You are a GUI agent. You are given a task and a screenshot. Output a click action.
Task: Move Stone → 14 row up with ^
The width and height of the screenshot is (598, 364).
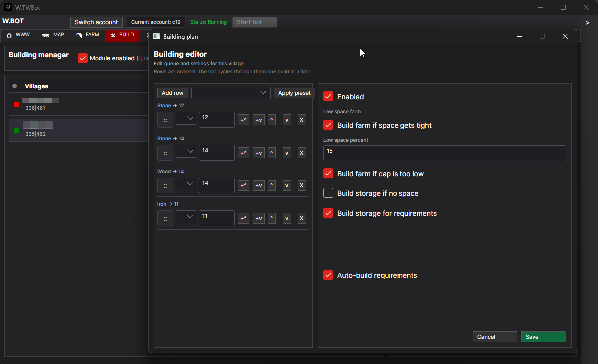[272, 153]
